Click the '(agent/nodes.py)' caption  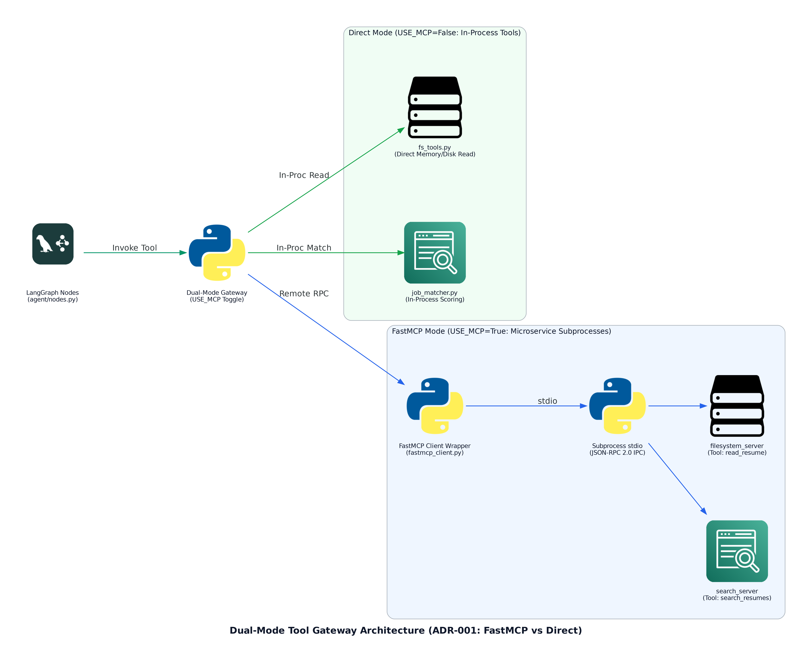pyautogui.click(x=53, y=300)
